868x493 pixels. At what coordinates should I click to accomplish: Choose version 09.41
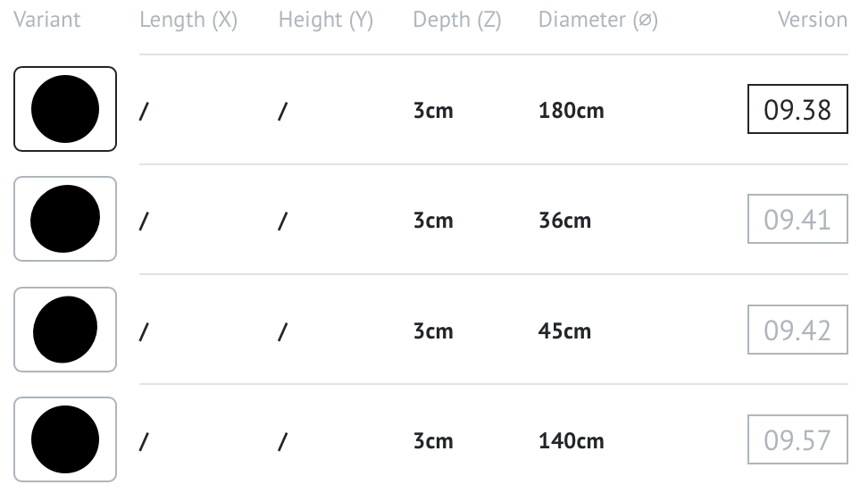[797, 219]
